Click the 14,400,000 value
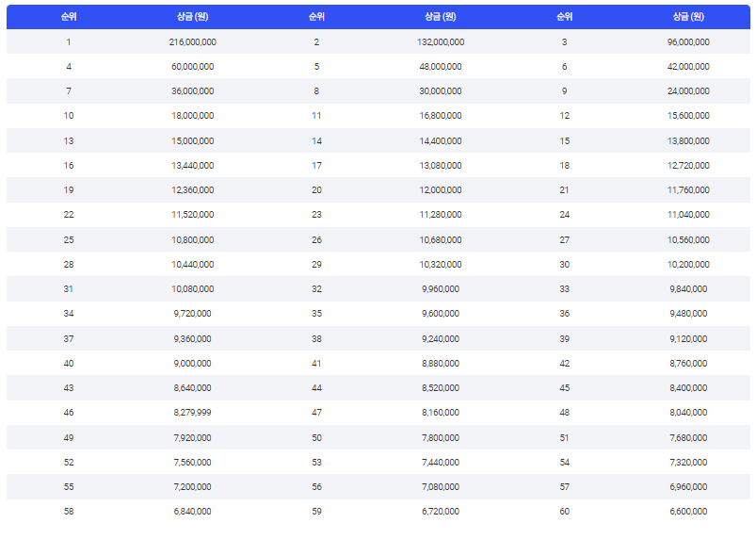 point(441,141)
